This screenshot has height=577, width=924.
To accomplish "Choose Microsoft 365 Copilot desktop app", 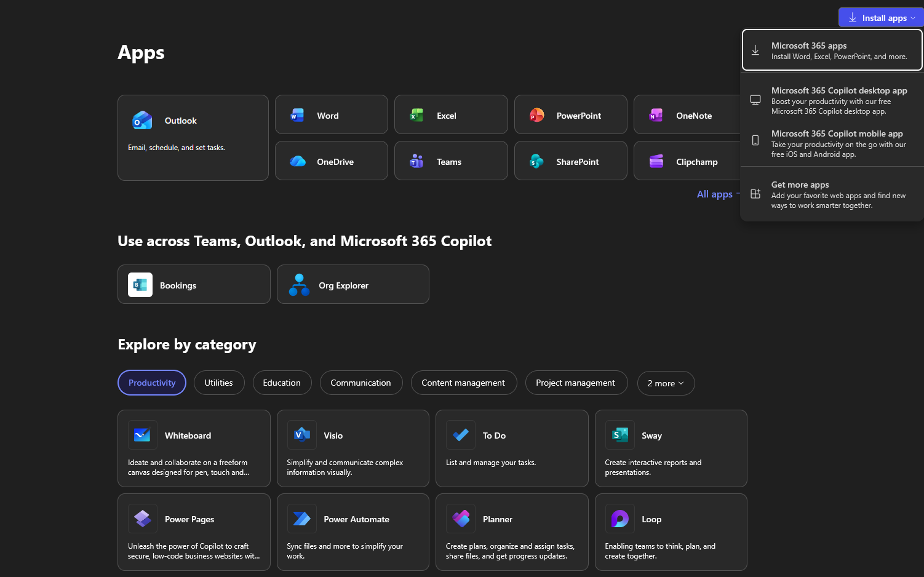I will tap(832, 100).
